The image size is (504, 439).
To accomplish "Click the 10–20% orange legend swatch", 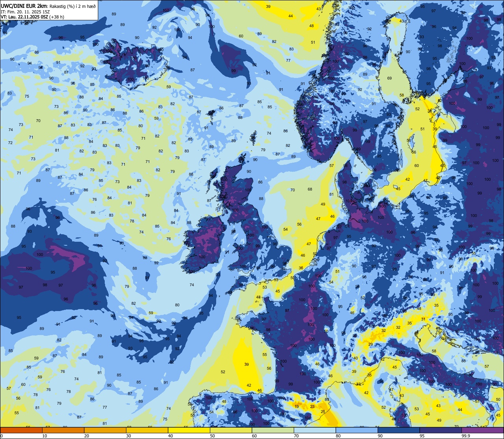I will (x=63, y=430).
